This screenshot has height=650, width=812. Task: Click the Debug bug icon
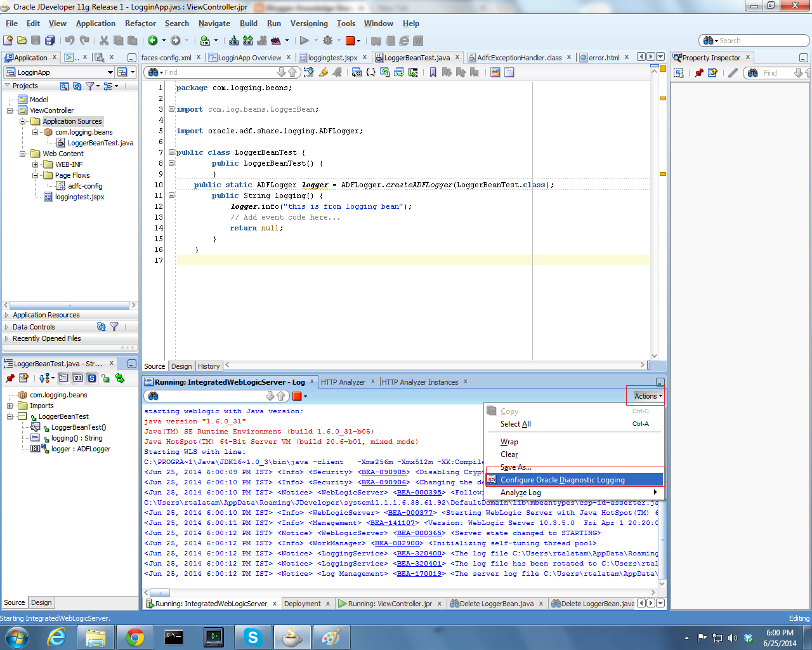click(328, 41)
